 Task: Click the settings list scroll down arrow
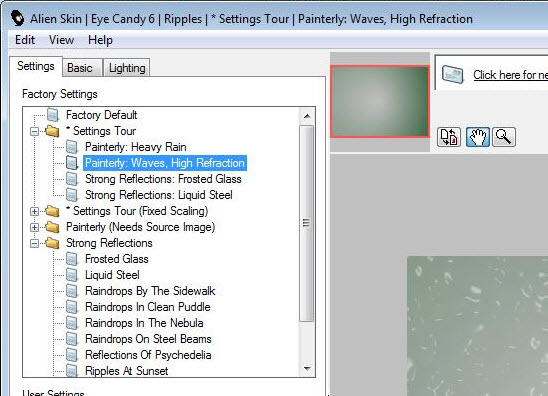(307, 368)
